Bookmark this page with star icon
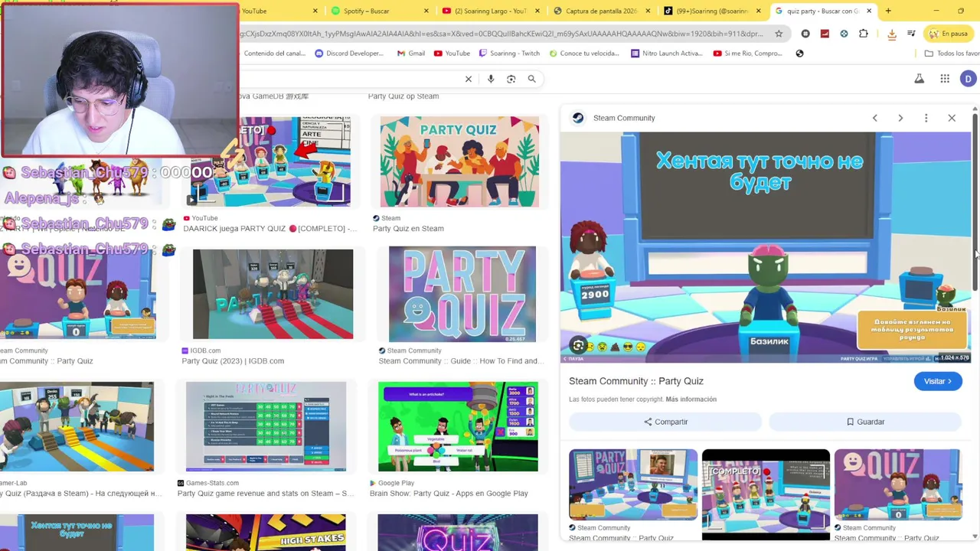The width and height of the screenshot is (980, 551). (x=779, y=34)
